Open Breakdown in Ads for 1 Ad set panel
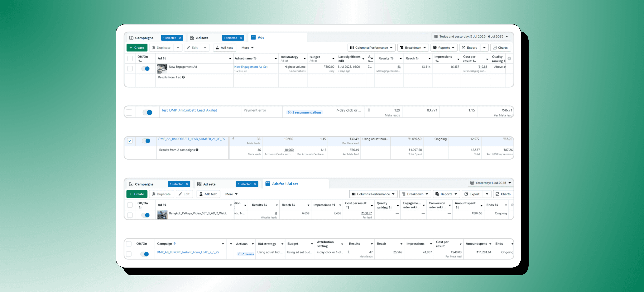The height and width of the screenshot is (292, 644). coord(415,194)
